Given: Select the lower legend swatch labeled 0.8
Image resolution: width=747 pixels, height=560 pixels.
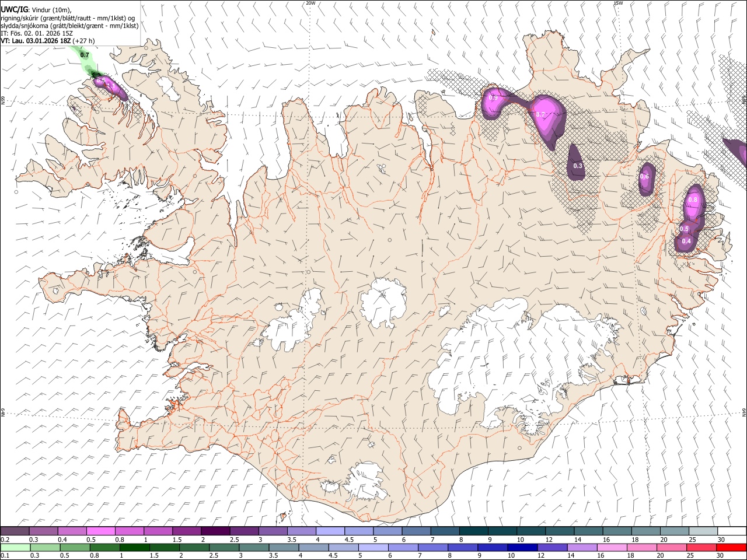Looking at the screenshot, I should (x=104, y=547).
